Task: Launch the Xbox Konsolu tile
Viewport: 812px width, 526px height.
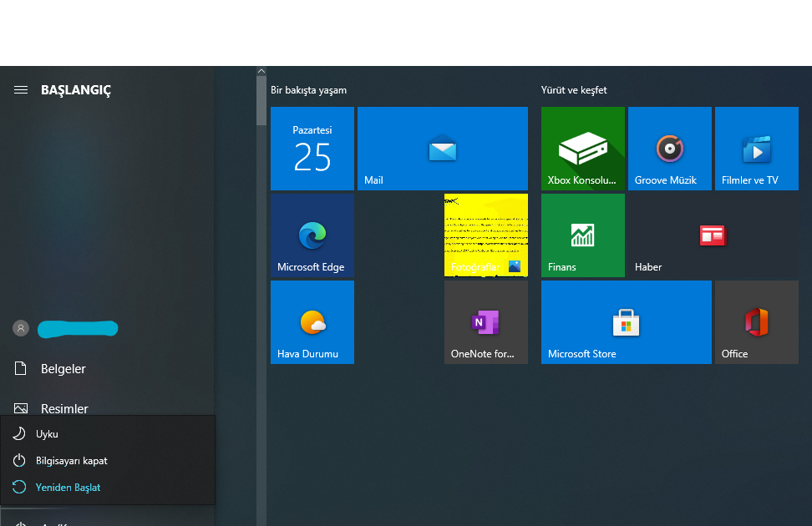Action: 583,149
